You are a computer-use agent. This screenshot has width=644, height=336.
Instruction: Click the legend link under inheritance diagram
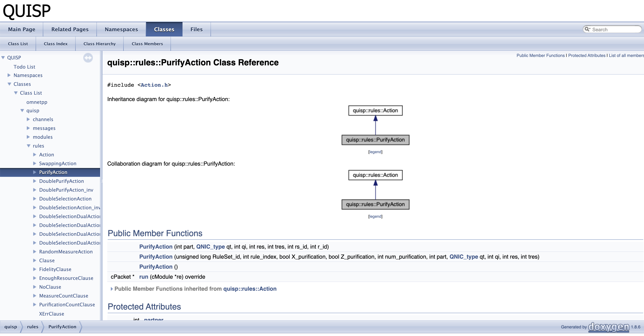375,152
